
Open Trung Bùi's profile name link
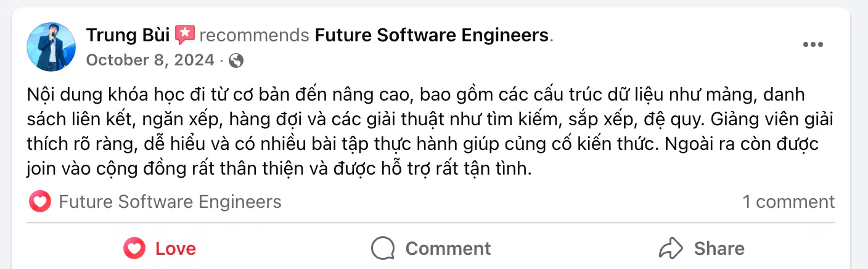(128, 35)
